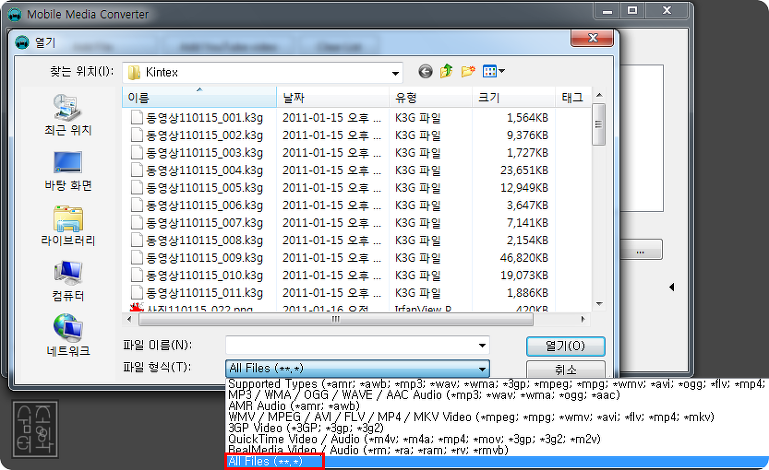769x470 pixels.
Task: Expand the file name (파일 이름) dropdown arrow
Action: coord(482,345)
